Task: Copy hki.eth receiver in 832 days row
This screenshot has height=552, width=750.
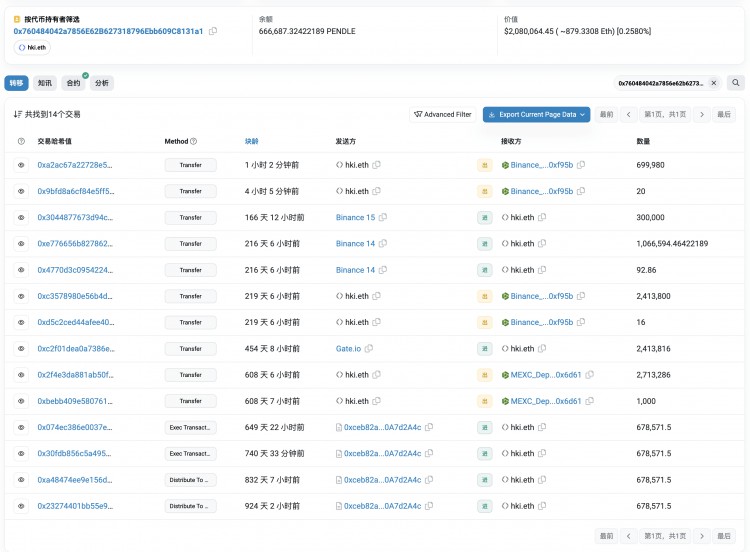Action: (542, 480)
